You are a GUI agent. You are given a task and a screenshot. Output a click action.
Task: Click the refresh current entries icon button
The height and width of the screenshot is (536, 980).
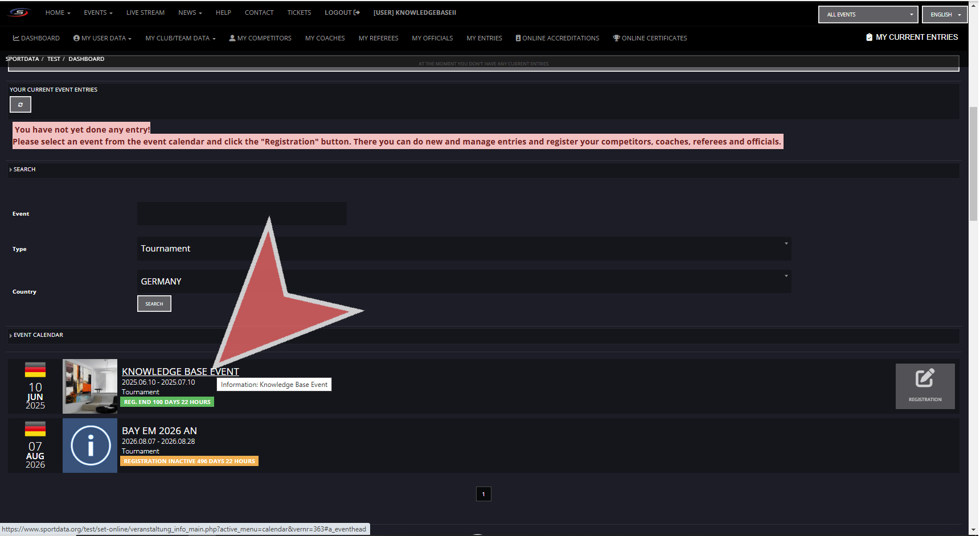click(x=20, y=105)
